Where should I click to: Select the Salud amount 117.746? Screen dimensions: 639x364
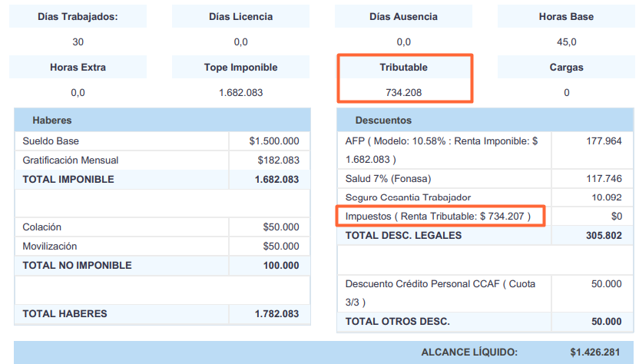click(x=604, y=178)
